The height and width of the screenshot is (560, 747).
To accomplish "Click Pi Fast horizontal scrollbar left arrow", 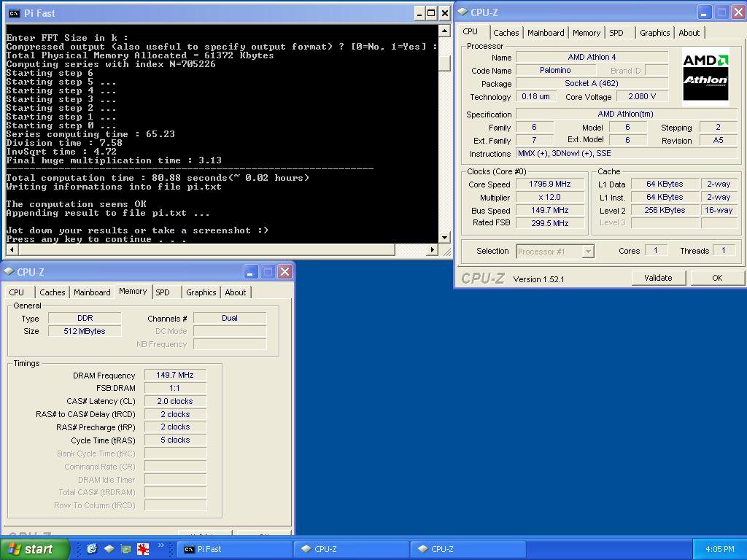I will (x=12, y=249).
